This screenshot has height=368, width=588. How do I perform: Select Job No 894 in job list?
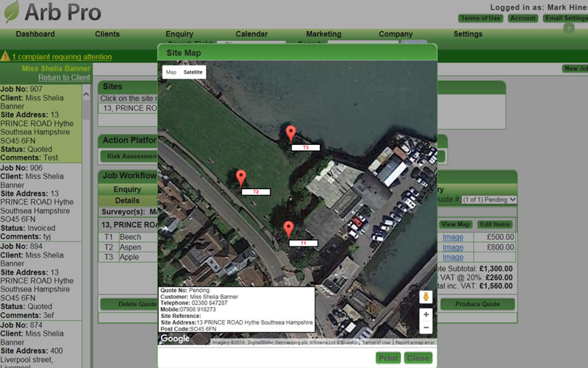click(x=41, y=280)
